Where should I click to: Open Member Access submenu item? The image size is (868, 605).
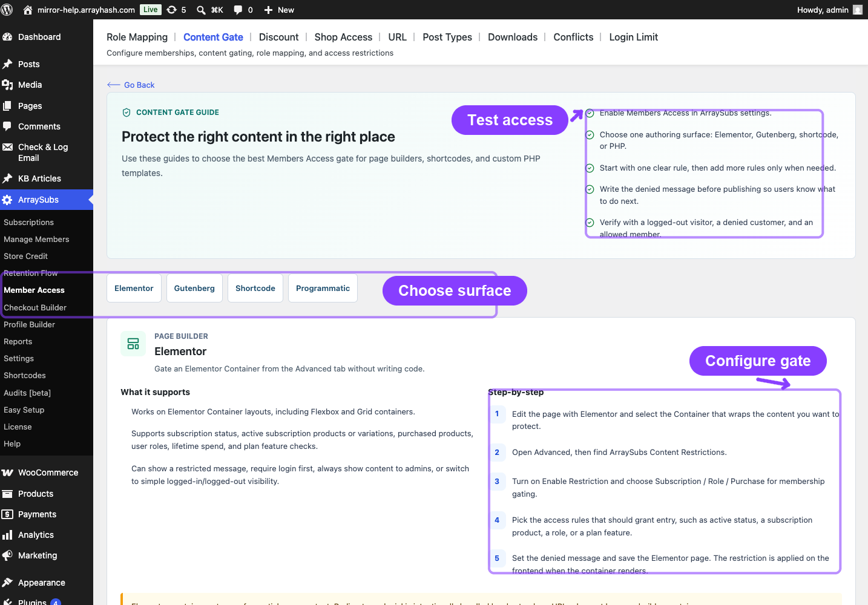[34, 290]
